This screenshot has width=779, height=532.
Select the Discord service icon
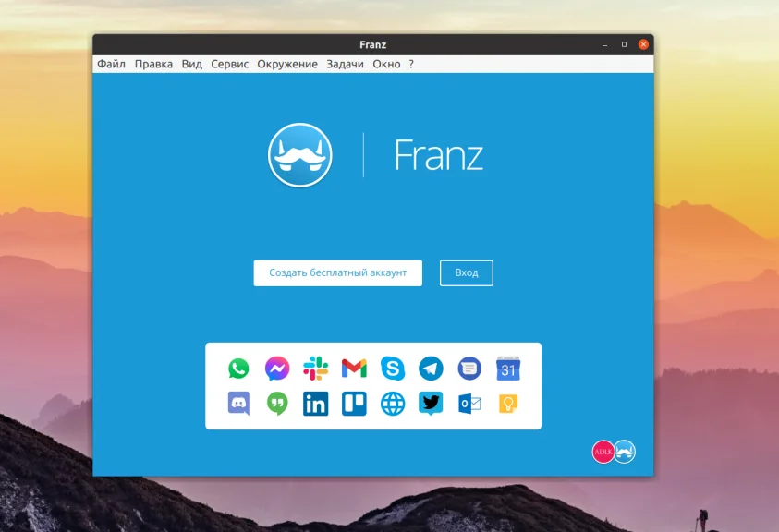click(238, 404)
